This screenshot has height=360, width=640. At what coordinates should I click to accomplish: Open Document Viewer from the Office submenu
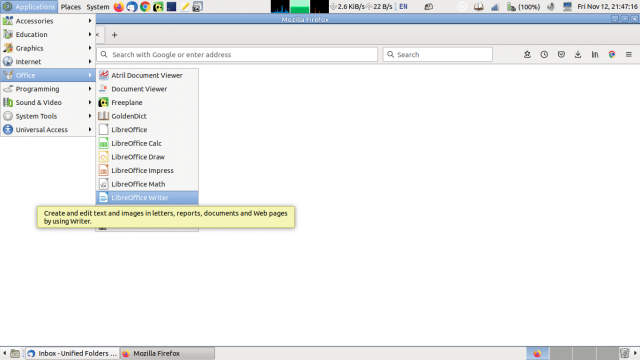click(x=147, y=89)
